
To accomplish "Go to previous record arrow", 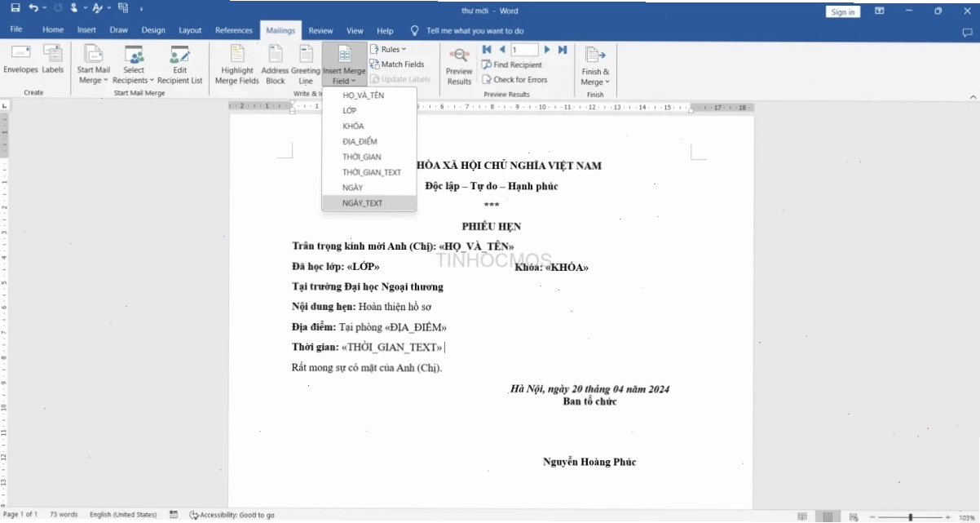I will point(501,50).
